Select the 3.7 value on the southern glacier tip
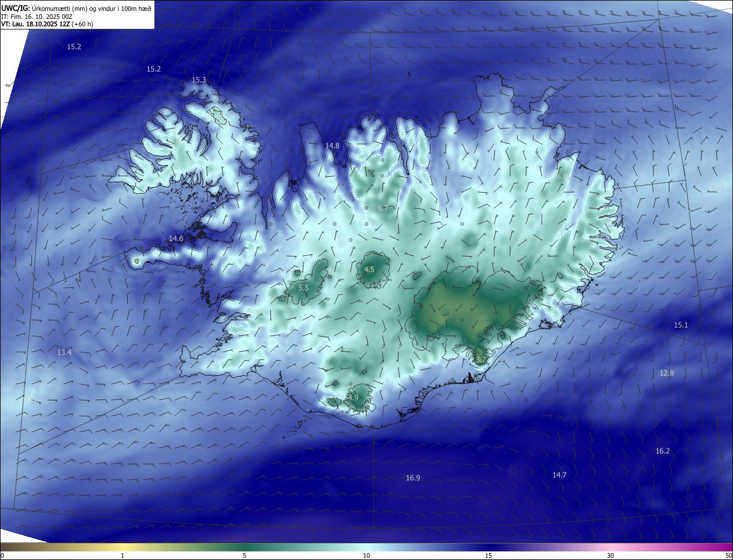Viewport: 733px width, 560px height. tap(480, 360)
